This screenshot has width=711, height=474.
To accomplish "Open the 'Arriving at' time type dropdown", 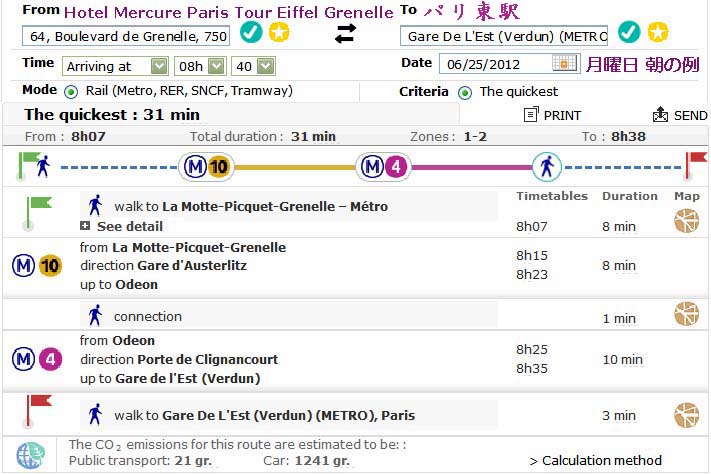I will click(x=115, y=66).
